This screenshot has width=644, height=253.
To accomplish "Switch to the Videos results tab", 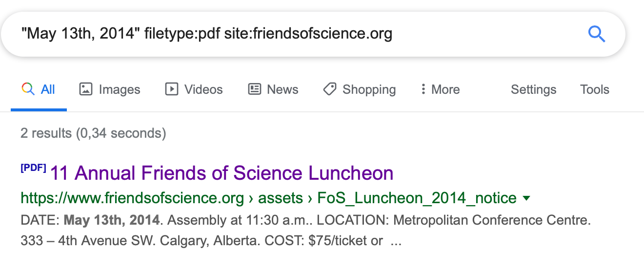I will (x=194, y=89).
